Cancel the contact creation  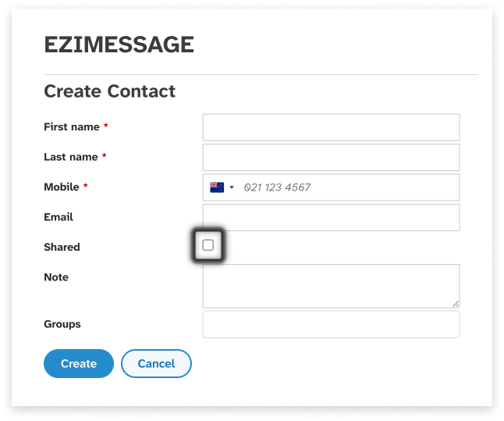click(x=156, y=363)
